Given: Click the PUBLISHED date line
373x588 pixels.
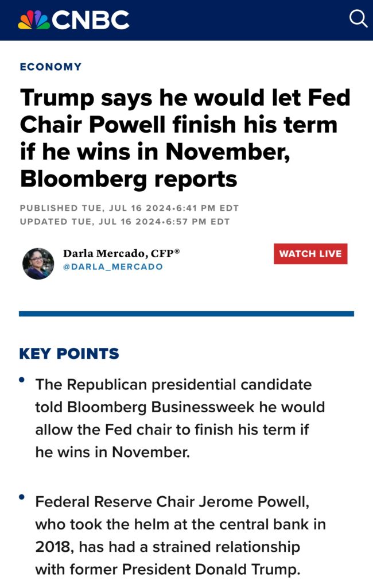Looking at the screenshot, I should 129,208.
